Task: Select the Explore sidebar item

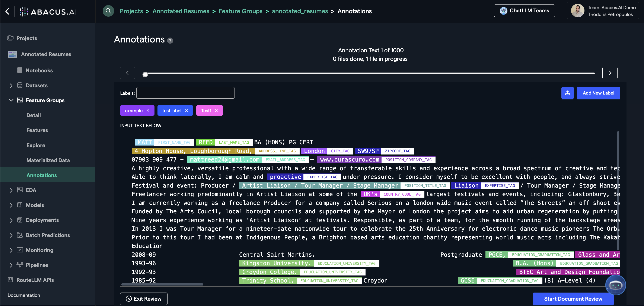Action: [x=36, y=145]
